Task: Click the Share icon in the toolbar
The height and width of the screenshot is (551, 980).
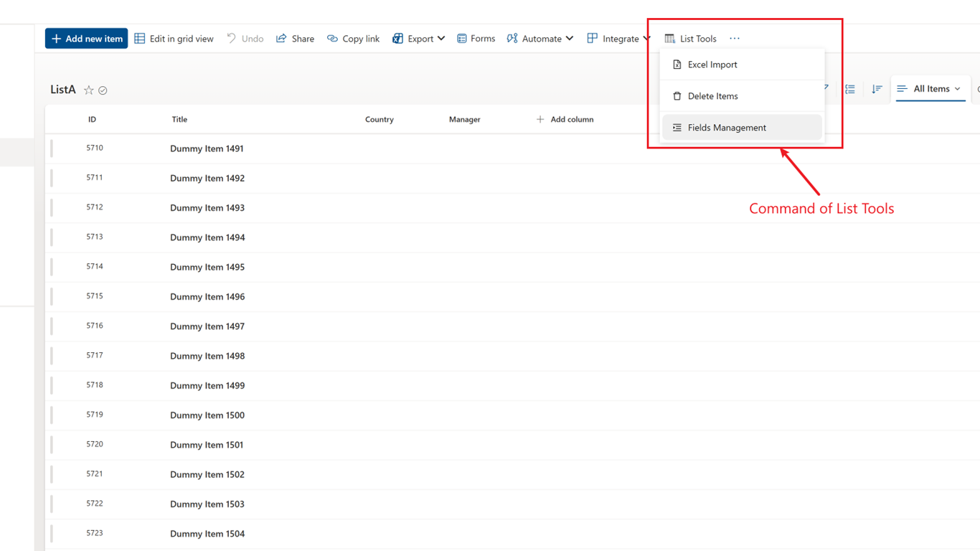Action: [x=281, y=39]
